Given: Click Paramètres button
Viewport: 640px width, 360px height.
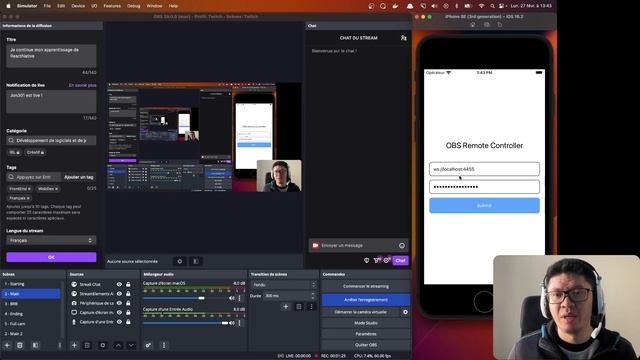Looking at the screenshot, I should (366, 334).
